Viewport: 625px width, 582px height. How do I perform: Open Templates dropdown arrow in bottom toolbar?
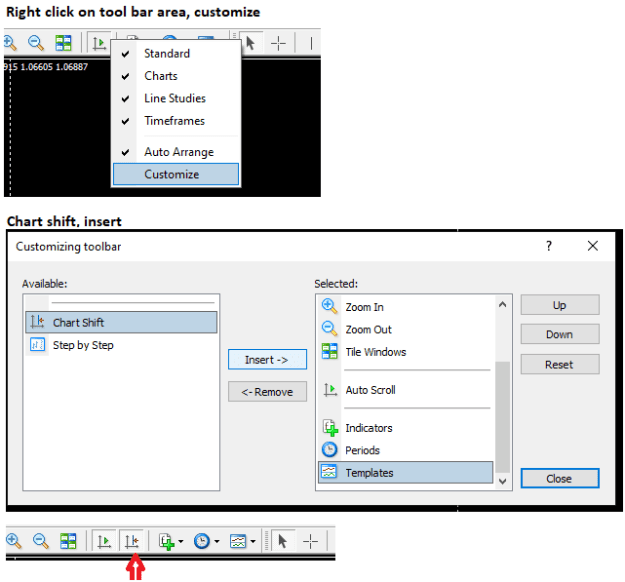253,541
